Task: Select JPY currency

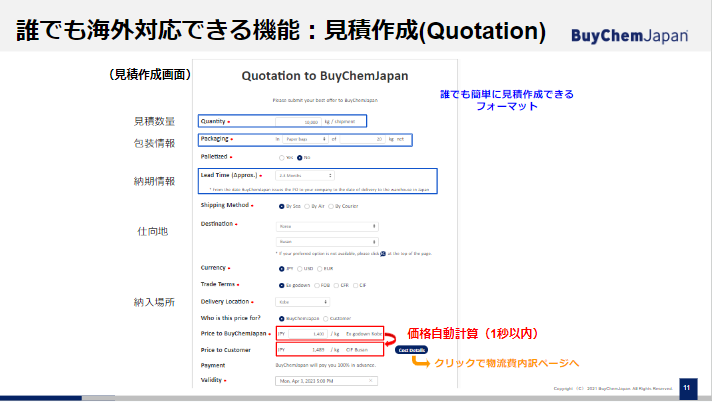Action: 282,269
